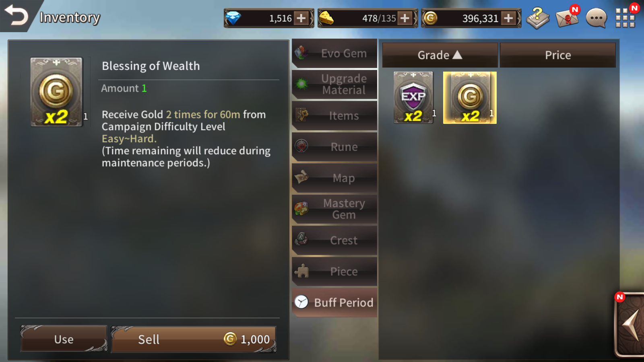This screenshot has height=362, width=644.
Task: Sell item for 1,000 gold
Action: pos(194,339)
